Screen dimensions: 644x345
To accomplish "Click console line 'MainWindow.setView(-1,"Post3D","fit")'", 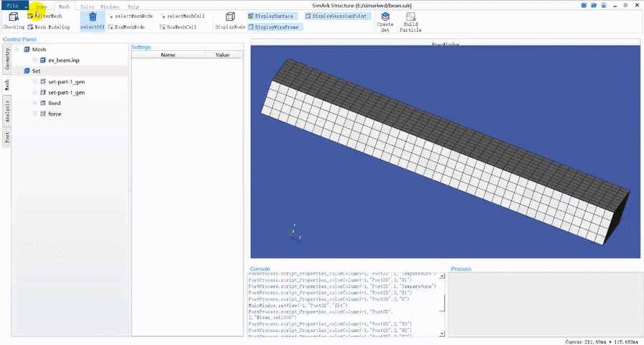I will tap(298, 305).
